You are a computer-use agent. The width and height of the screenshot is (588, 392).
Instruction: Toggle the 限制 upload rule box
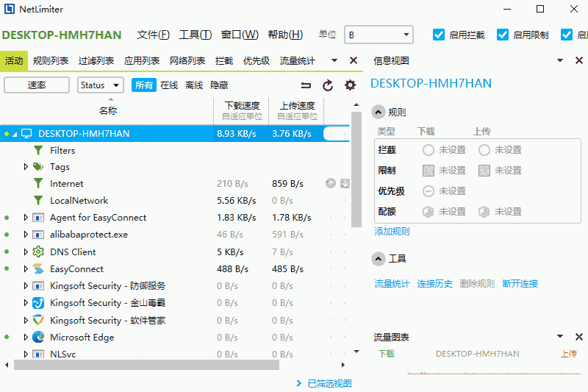(484, 171)
